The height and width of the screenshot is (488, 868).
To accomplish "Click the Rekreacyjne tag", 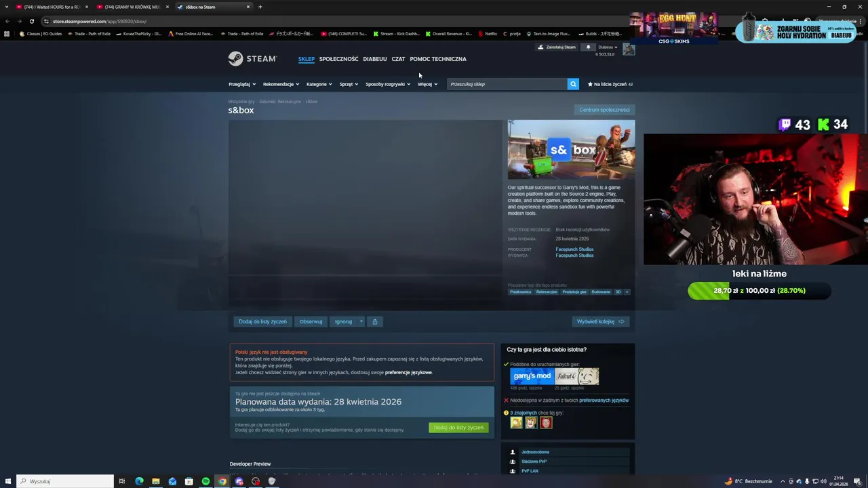I will pos(547,291).
